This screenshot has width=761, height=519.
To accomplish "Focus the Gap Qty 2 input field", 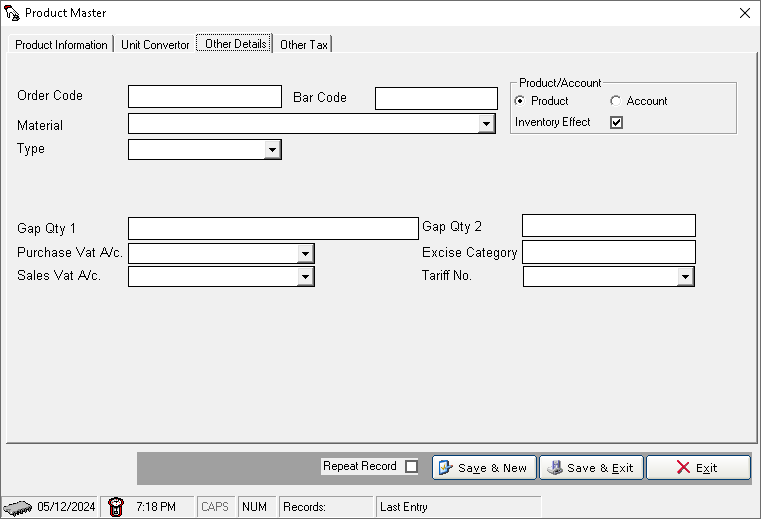I will click(x=609, y=226).
